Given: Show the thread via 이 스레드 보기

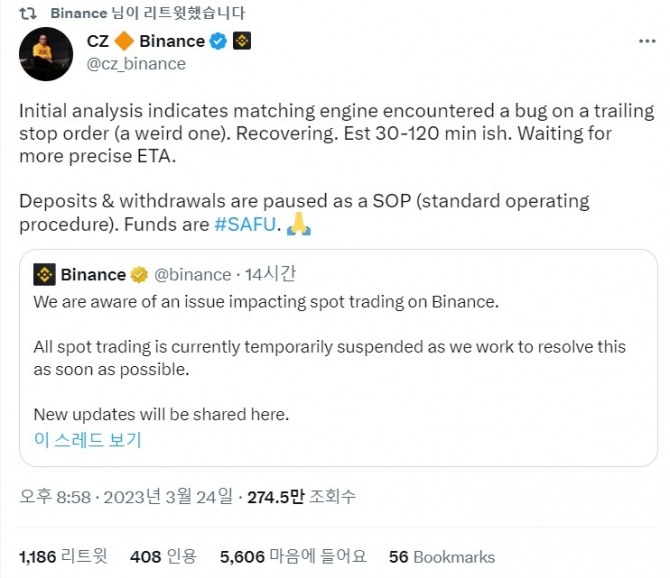Looking at the screenshot, I should (x=87, y=439).
